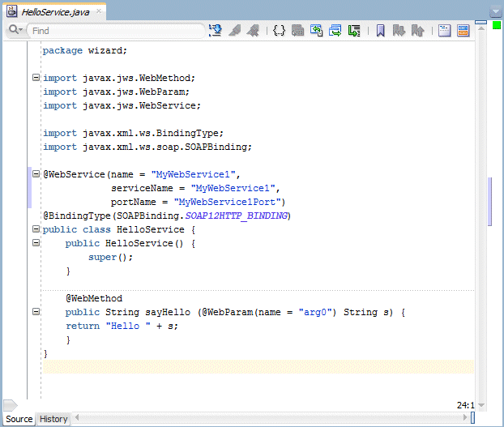Click the 'sayHello' method name
Screen dimensions: 504x427
[x=168, y=312]
